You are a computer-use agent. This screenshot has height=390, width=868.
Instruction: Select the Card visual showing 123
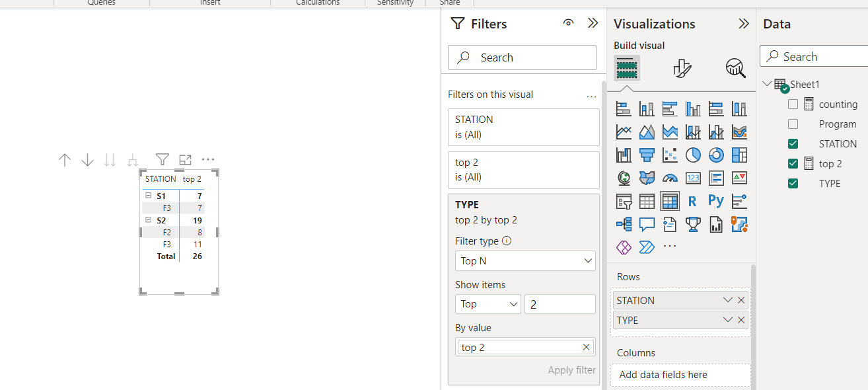(693, 178)
